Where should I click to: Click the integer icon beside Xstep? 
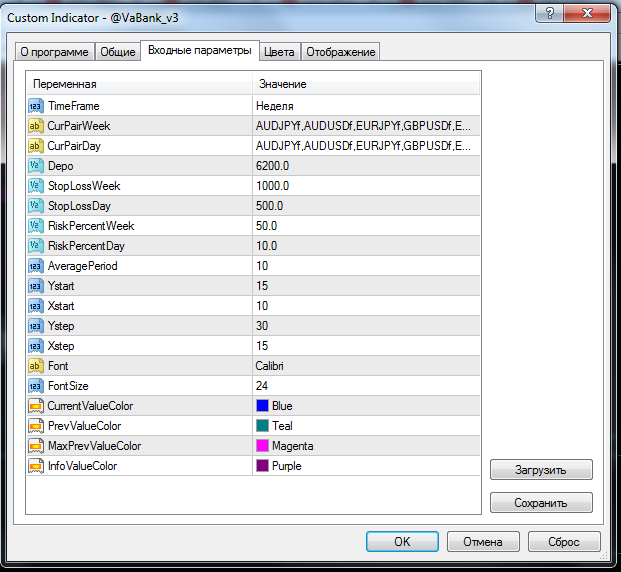36,346
